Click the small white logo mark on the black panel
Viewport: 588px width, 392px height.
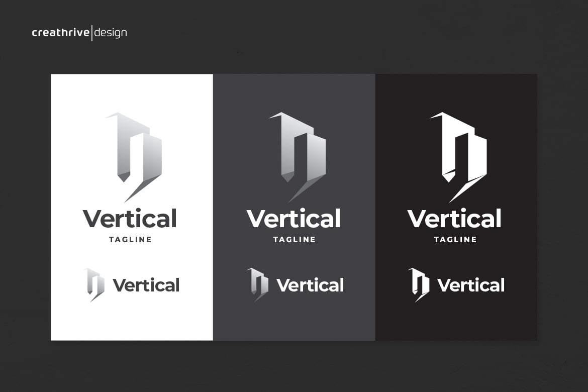coord(419,285)
